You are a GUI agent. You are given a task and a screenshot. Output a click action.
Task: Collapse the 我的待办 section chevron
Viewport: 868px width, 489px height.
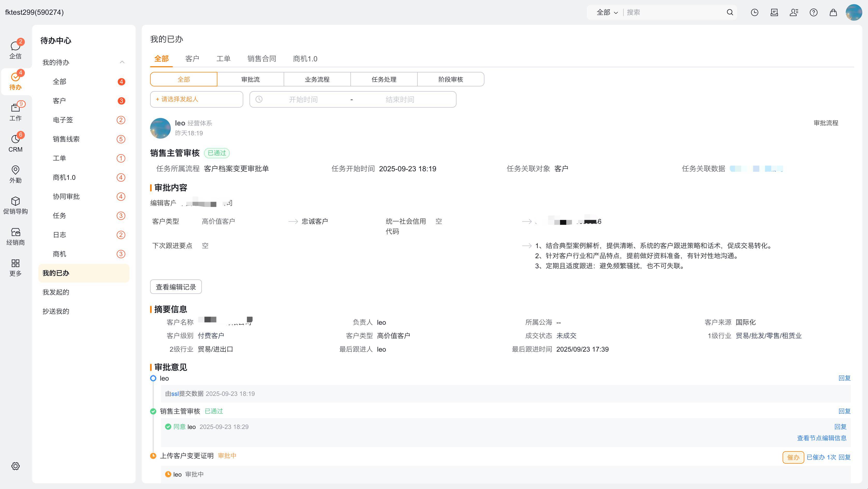(122, 62)
